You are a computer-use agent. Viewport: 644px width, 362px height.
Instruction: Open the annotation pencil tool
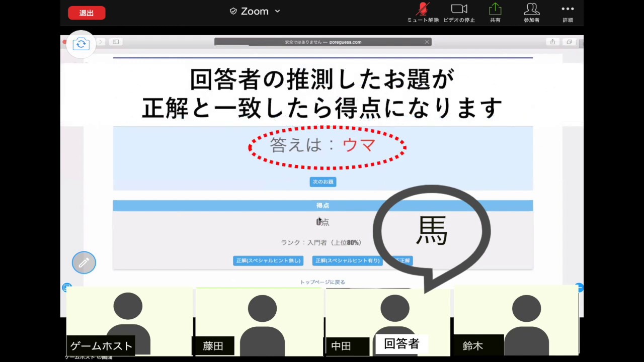[84, 262]
